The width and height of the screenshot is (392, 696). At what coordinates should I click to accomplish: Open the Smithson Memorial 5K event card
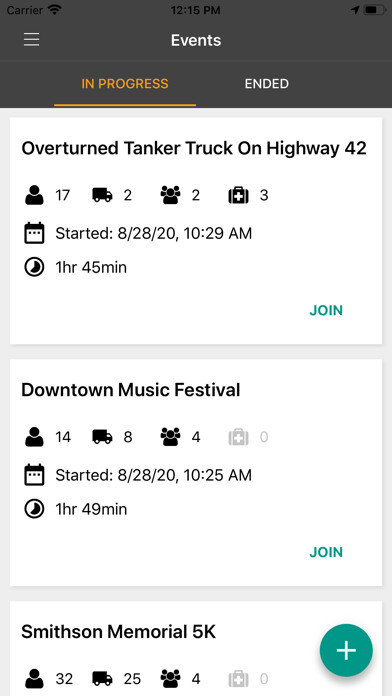point(196,649)
